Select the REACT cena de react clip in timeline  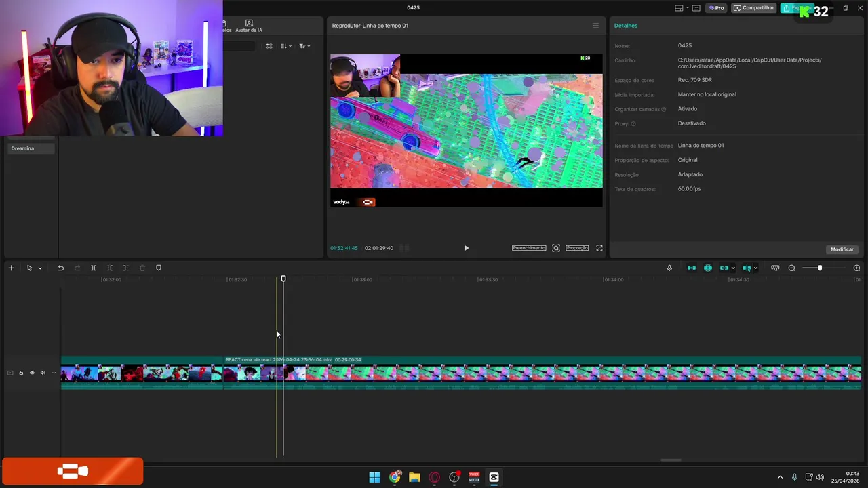[542, 373]
